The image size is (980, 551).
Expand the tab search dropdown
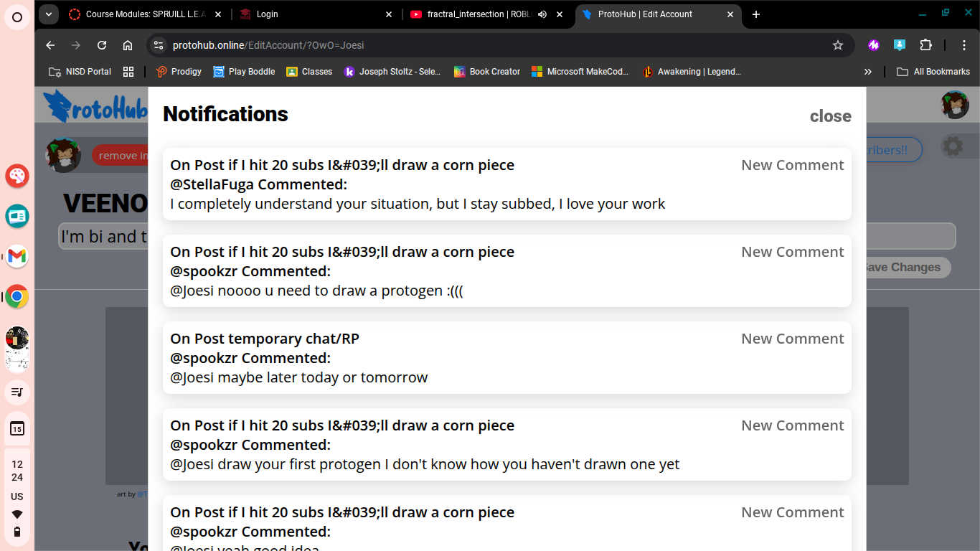click(48, 14)
